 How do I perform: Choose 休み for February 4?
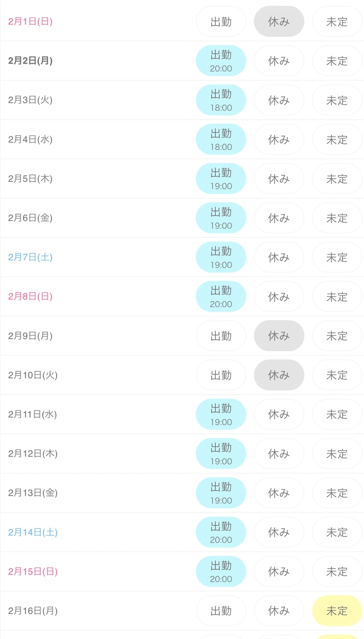click(279, 139)
